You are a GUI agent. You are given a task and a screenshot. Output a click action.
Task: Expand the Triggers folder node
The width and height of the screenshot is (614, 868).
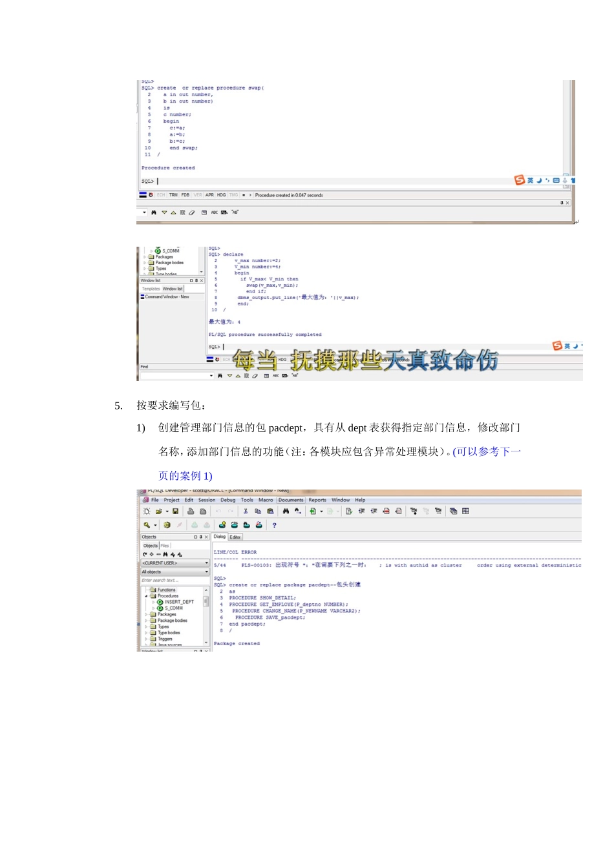(x=146, y=639)
